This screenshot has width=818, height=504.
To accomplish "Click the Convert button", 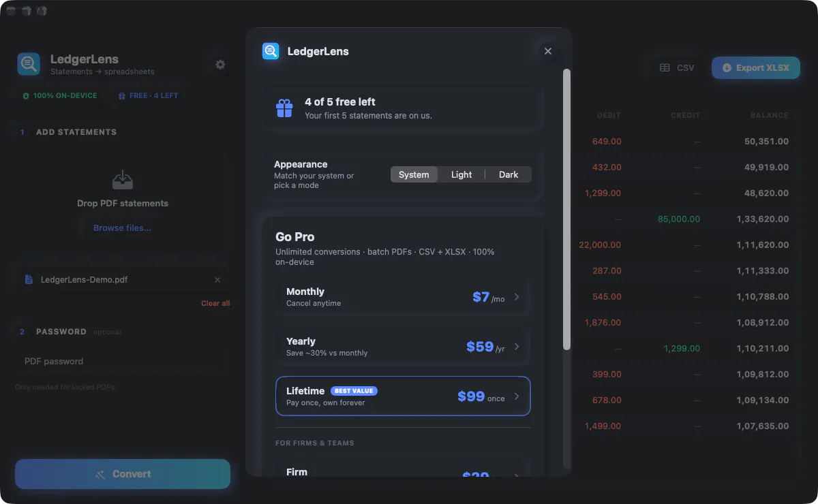I will pos(123,474).
